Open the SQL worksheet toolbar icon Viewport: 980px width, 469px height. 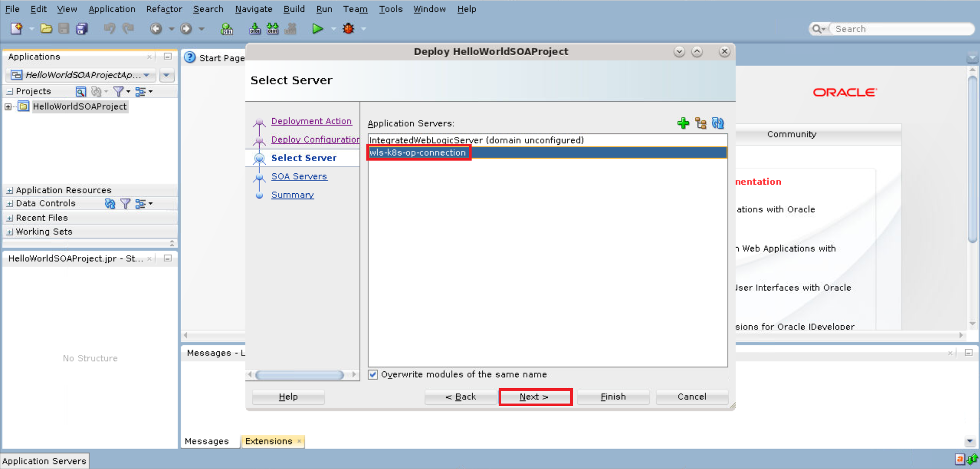coord(227,29)
